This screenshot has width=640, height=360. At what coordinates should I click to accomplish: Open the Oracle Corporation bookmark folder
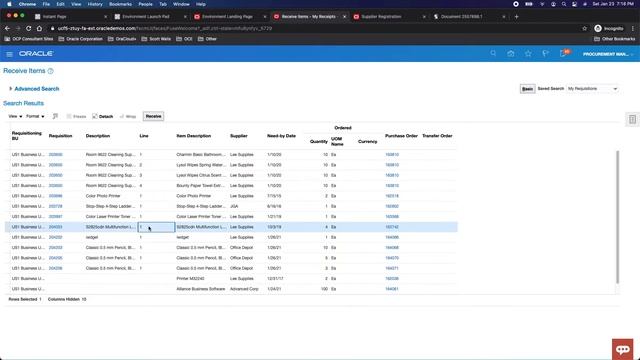coord(81,39)
